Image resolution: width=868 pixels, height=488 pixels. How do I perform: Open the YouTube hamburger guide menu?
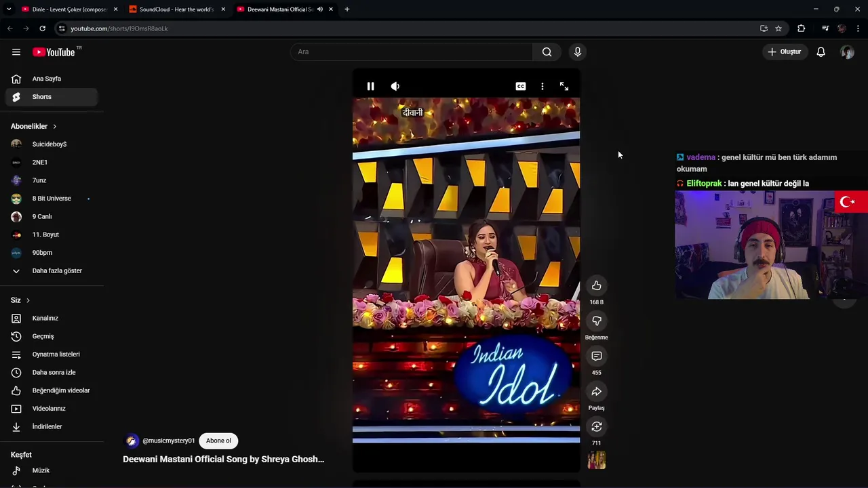point(16,52)
